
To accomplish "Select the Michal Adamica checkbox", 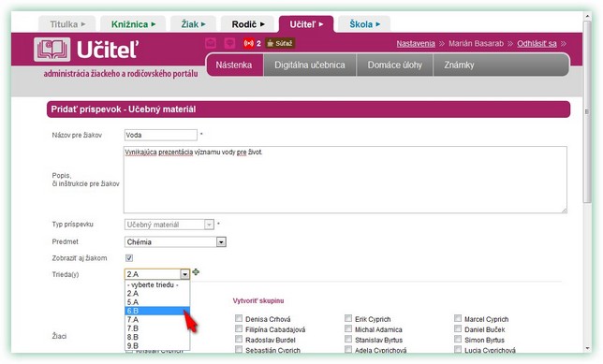I will (x=348, y=328).
